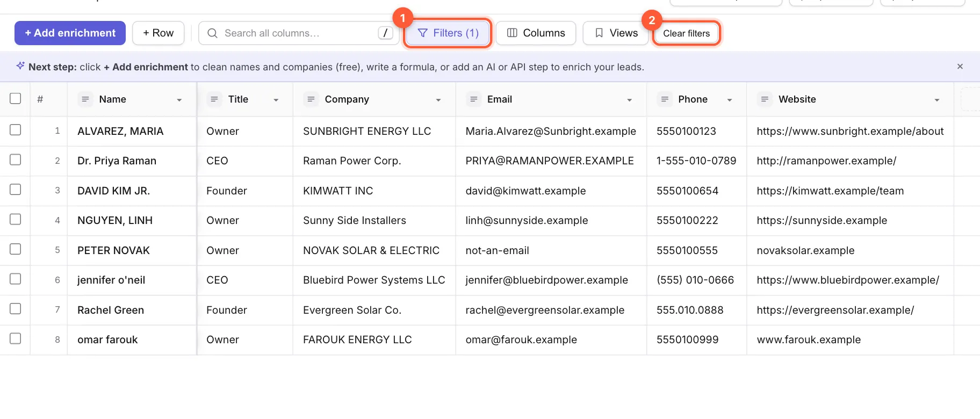The width and height of the screenshot is (980, 419).
Task: Select email 'not-an-email' cell
Action: pyautogui.click(x=551, y=250)
